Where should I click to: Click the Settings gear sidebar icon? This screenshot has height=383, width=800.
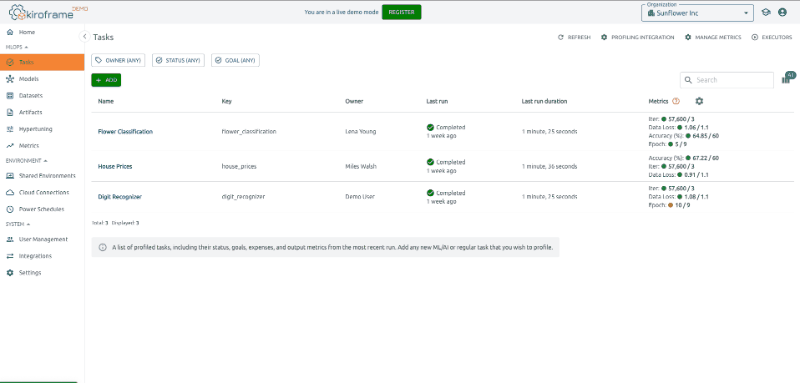9,273
